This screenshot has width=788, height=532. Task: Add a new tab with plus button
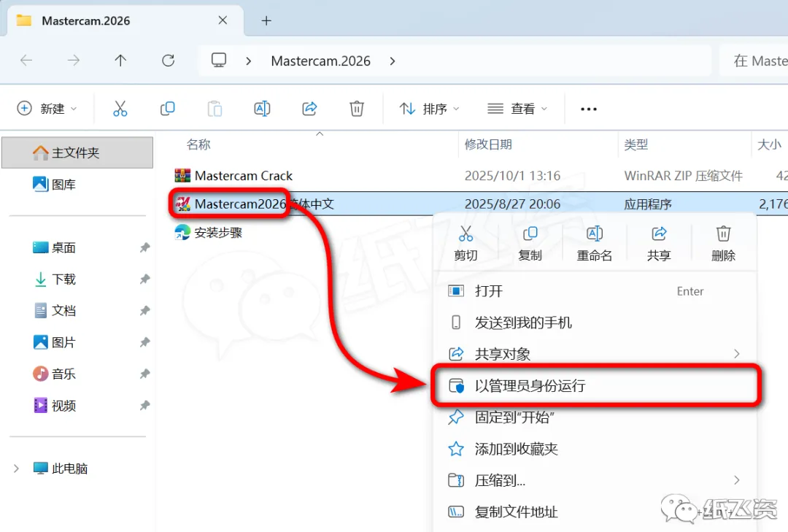(266, 20)
